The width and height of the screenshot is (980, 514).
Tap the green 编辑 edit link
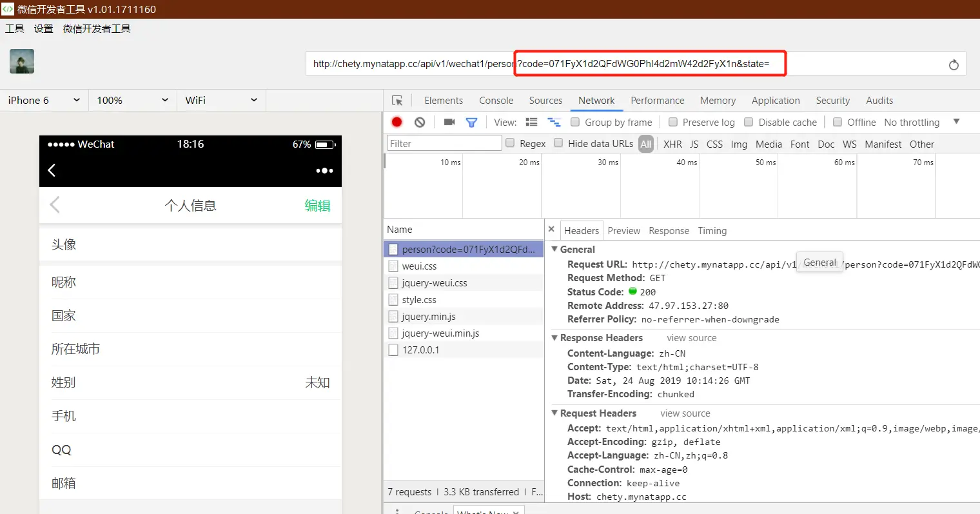(x=317, y=206)
